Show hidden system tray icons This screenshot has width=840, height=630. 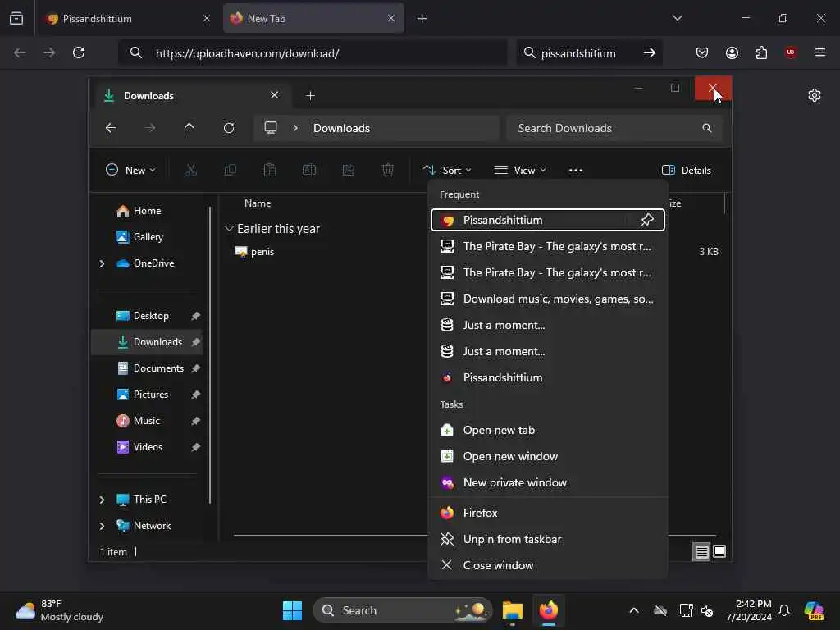(634, 610)
